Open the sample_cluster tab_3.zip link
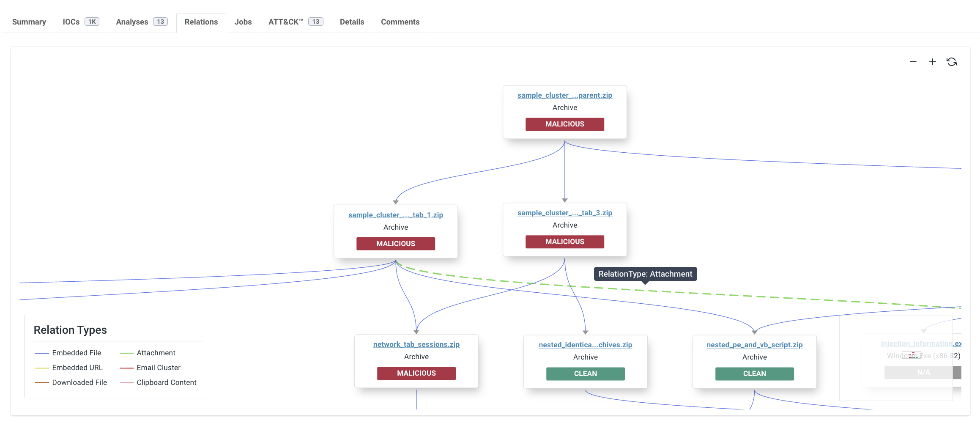The image size is (980, 423). 564,213
